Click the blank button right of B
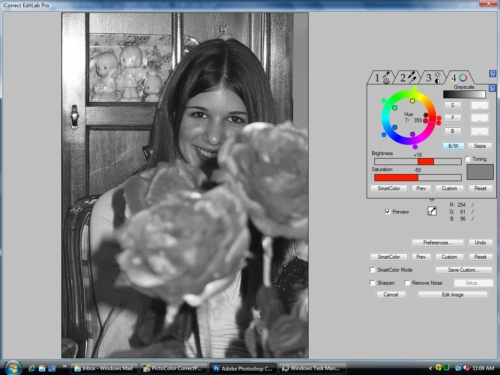The image size is (500, 375). (480, 132)
